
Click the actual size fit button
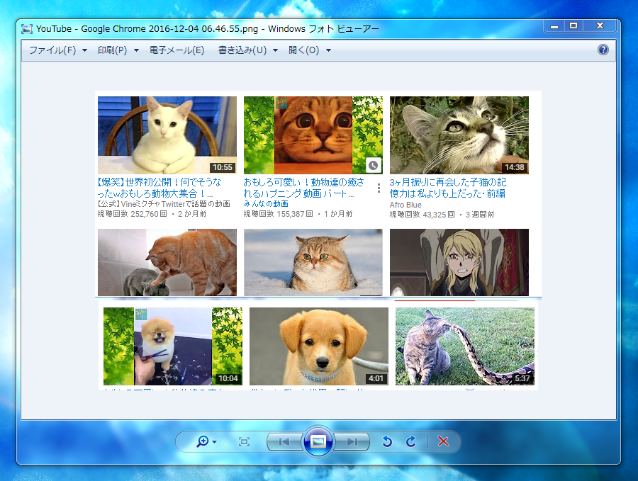click(244, 441)
